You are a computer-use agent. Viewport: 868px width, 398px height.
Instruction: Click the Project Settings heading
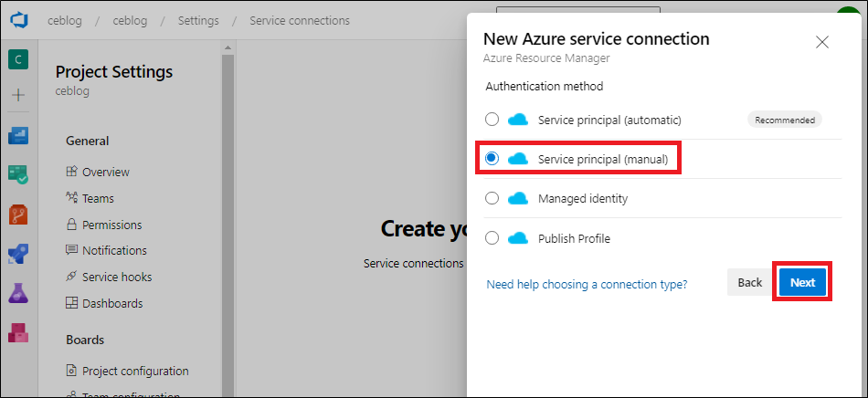(114, 72)
